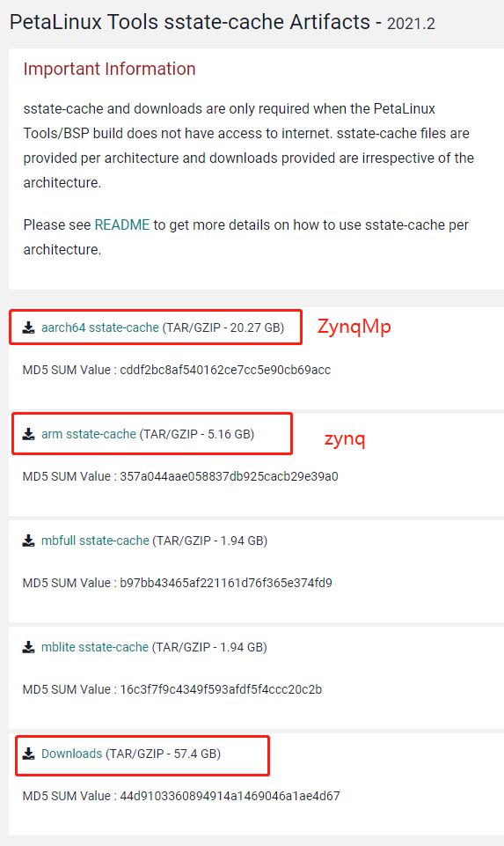Open the arm sstate-cache link
Viewport: 504px width, 846px height.
(89, 434)
